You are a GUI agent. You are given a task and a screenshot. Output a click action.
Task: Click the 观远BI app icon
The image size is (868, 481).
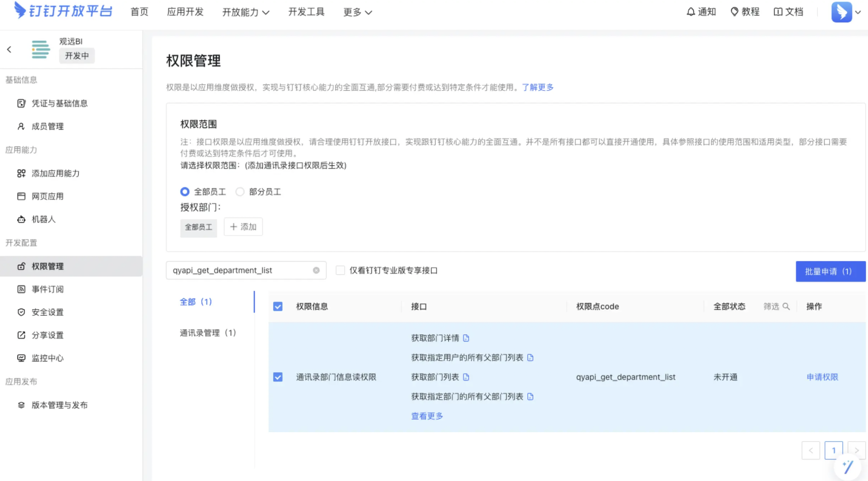[x=41, y=49]
